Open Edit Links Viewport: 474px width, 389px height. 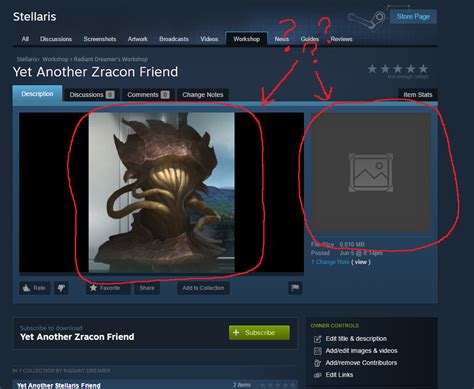[339, 375]
